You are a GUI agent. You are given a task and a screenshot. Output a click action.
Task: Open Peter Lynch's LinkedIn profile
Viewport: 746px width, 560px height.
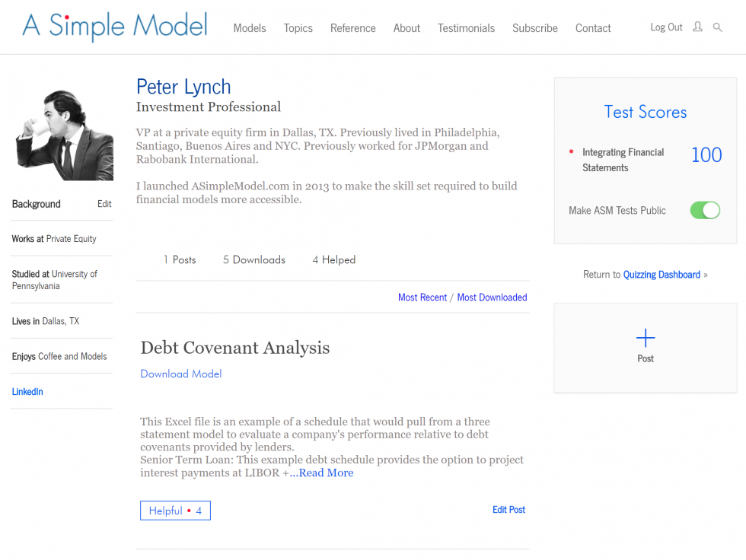27,391
